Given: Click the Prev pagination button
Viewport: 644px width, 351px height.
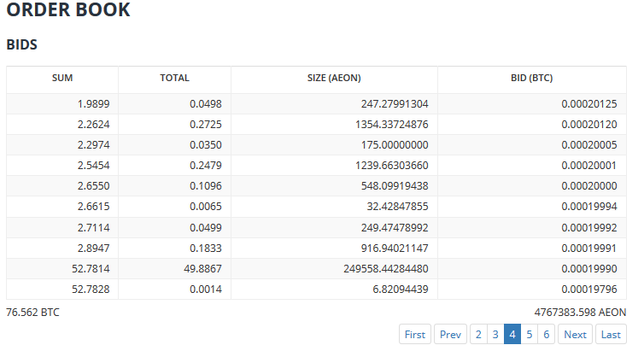Looking at the screenshot, I should [450, 334].
